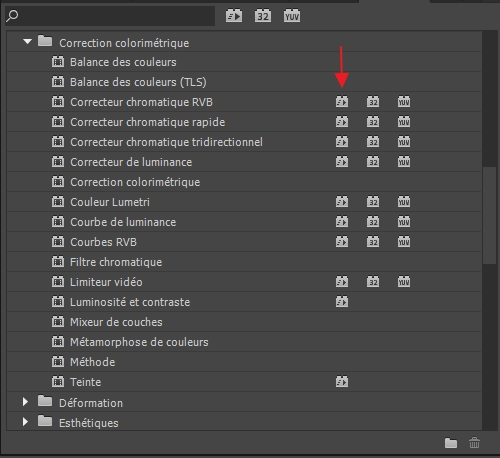Toggle the 32-bit color filter button
This screenshot has height=458, width=500.
(x=263, y=16)
